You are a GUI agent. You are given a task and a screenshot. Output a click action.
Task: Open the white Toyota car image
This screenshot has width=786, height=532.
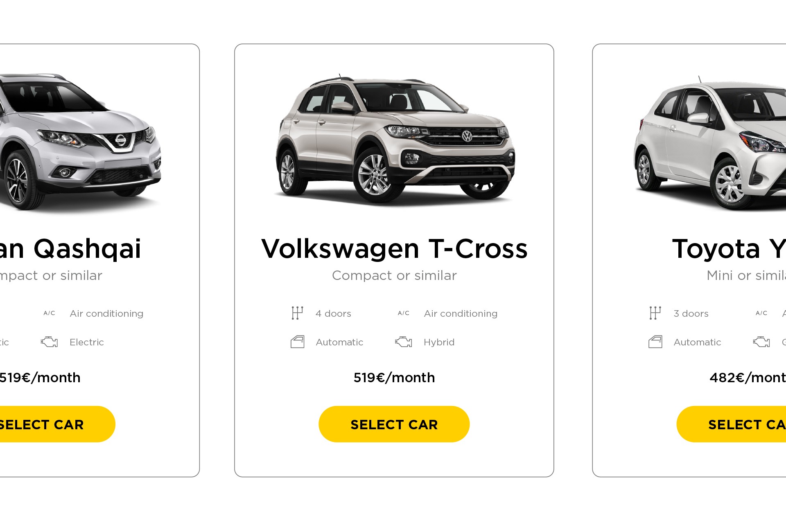[x=710, y=142]
